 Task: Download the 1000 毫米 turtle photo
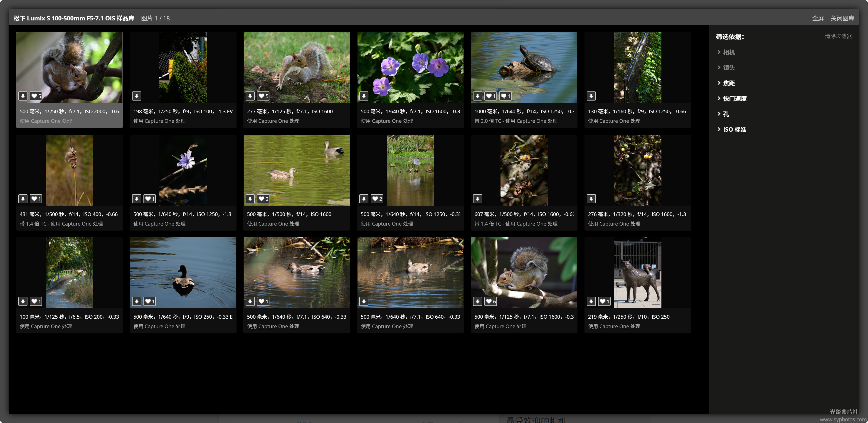click(x=477, y=96)
